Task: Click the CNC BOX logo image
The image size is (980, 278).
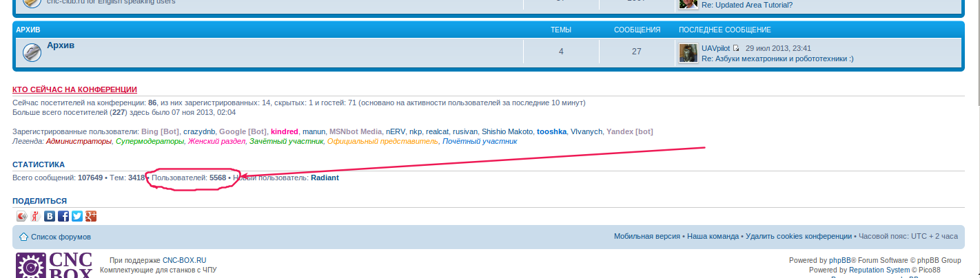Action: pos(54,266)
